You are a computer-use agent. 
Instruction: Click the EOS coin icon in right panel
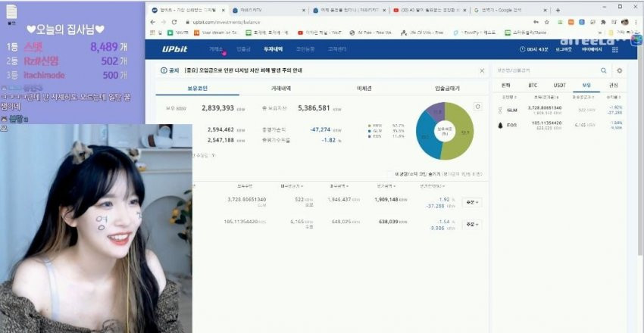[x=500, y=126]
